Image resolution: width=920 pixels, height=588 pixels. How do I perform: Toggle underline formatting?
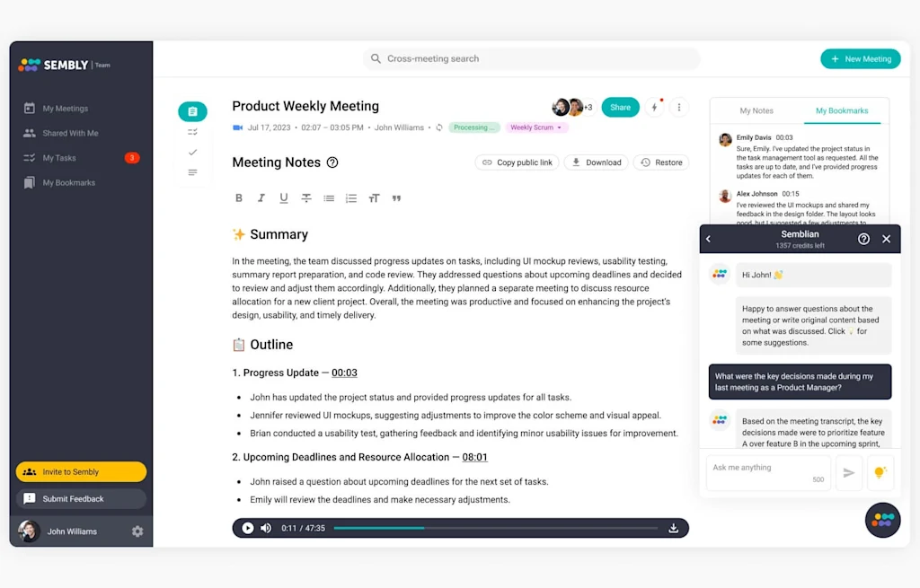[284, 198]
